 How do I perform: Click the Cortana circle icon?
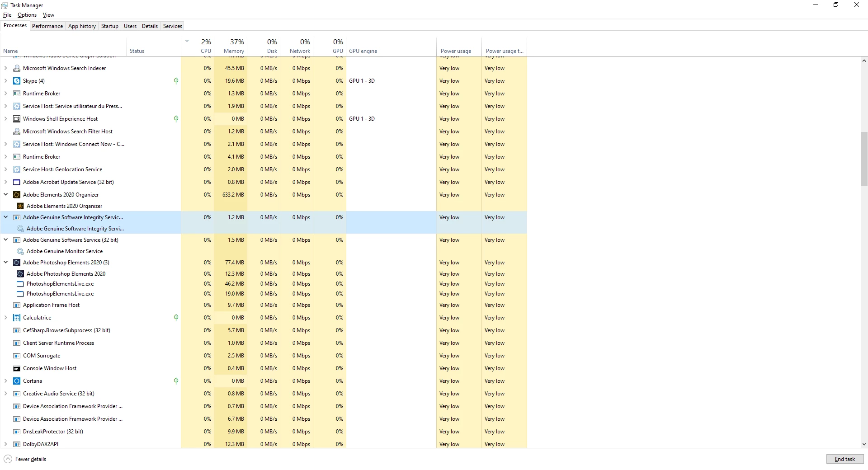17,381
